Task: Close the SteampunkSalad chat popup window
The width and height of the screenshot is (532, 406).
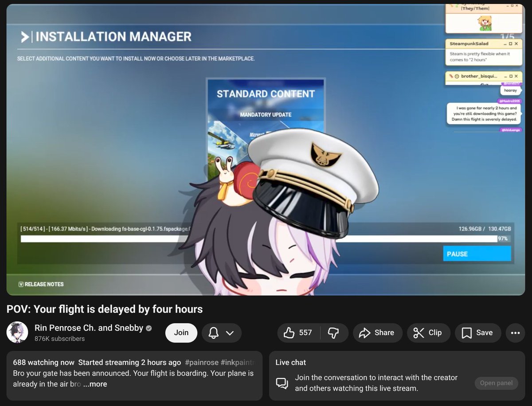Action: 516,44
